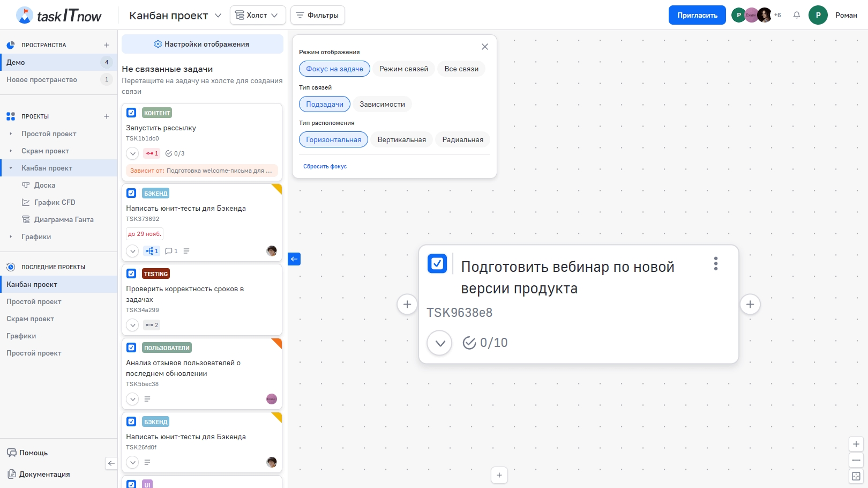
Task: Select 'Вертикальная' layout option
Action: pos(401,139)
